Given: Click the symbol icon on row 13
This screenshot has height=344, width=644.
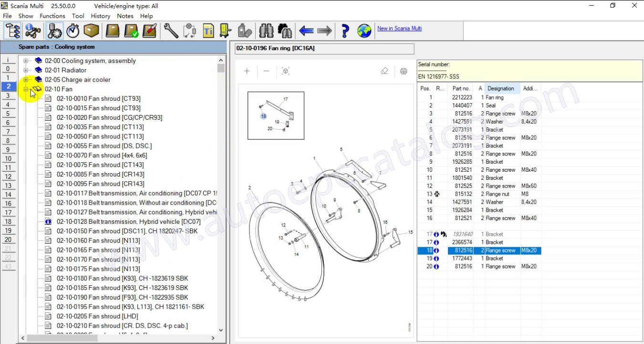Looking at the screenshot, I should (x=436, y=194).
